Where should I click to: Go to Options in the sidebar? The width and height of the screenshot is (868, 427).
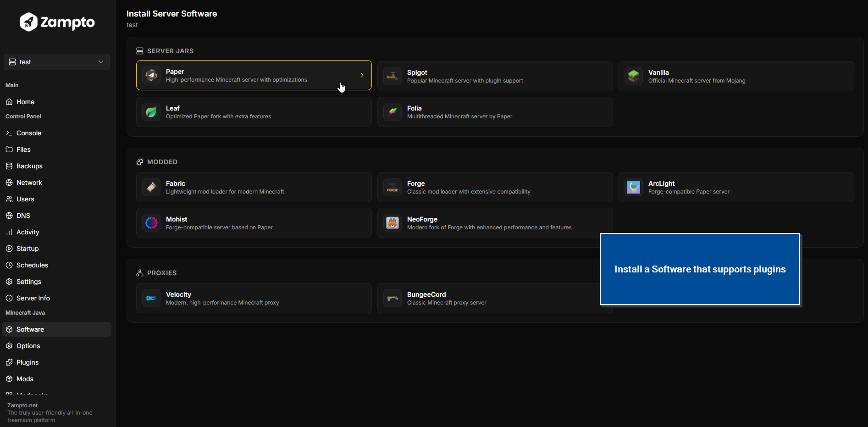[57, 346]
